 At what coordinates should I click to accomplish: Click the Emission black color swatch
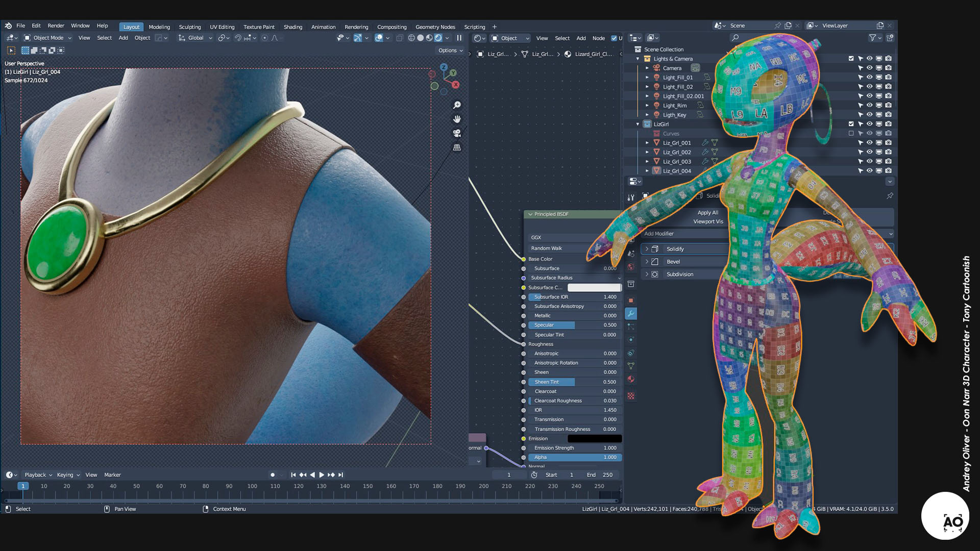pos(594,439)
